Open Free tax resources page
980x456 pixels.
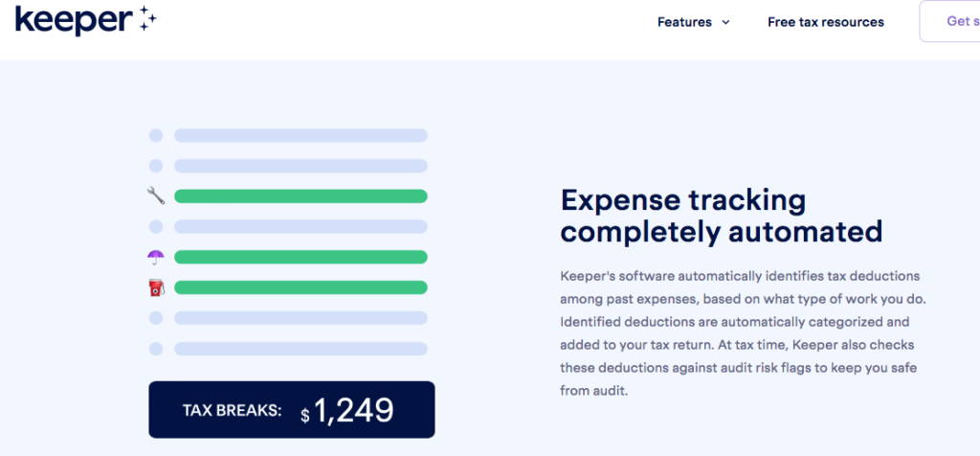tap(826, 23)
